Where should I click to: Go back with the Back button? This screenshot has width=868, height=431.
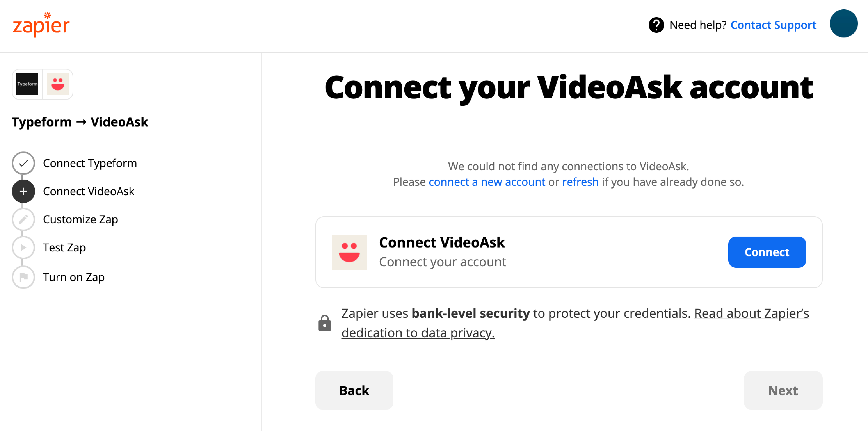(354, 390)
